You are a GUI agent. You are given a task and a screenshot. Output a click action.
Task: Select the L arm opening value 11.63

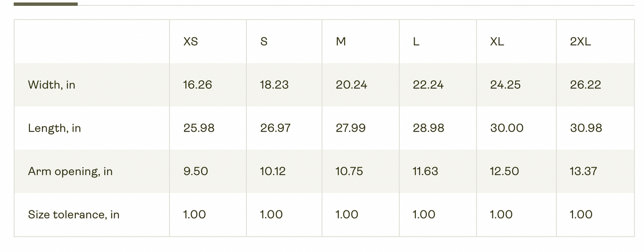425,171
